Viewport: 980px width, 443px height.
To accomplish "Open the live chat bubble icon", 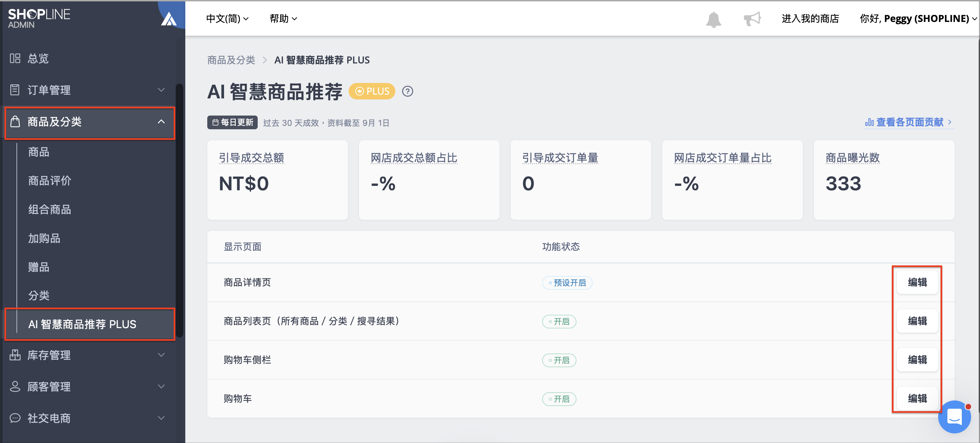I will click(x=954, y=417).
